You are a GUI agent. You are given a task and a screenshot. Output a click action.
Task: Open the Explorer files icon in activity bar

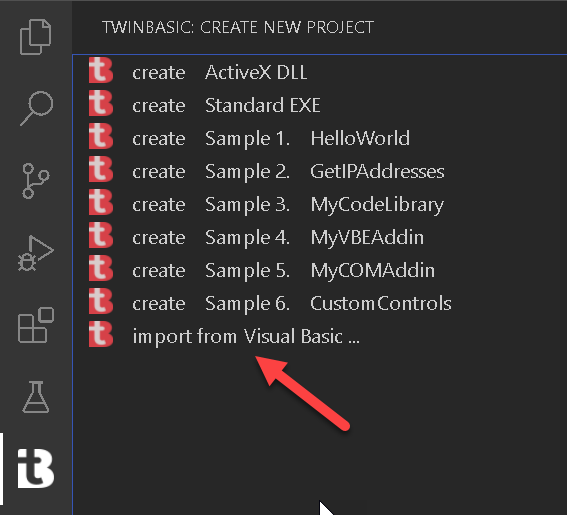coord(35,37)
